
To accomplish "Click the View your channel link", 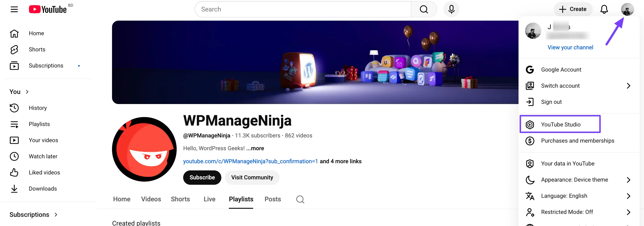I will [x=570, y=47].
